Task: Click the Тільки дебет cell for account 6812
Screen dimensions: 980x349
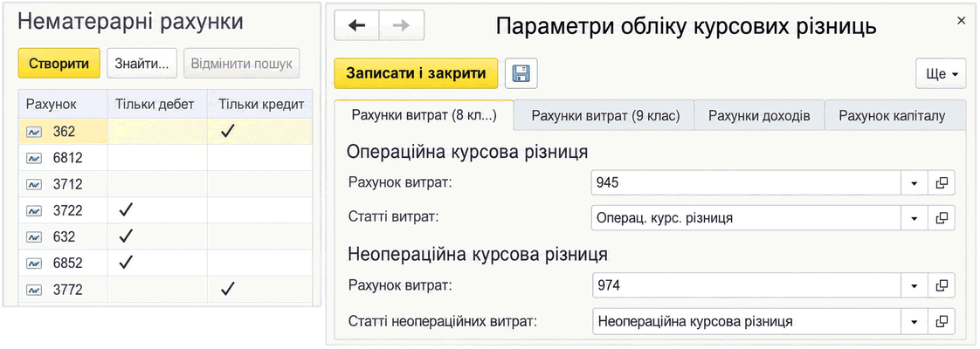Action: pos(157,158)
